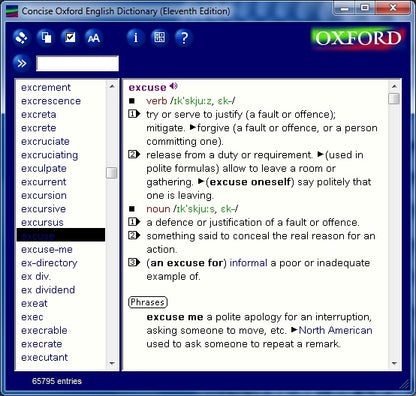Click the window resize grip
This screenshot has height=396, width=416.
click(x=404, y=384)
